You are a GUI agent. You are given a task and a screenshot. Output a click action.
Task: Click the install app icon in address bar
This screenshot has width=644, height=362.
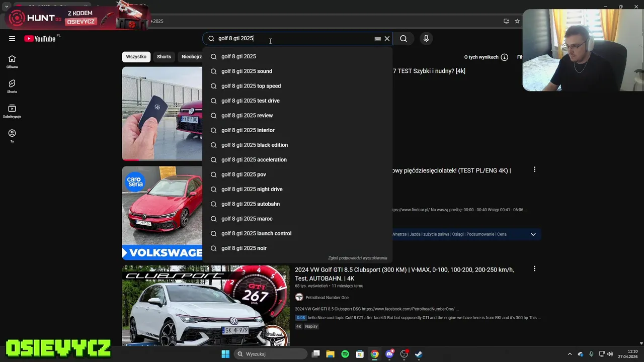tap(506, 21)
